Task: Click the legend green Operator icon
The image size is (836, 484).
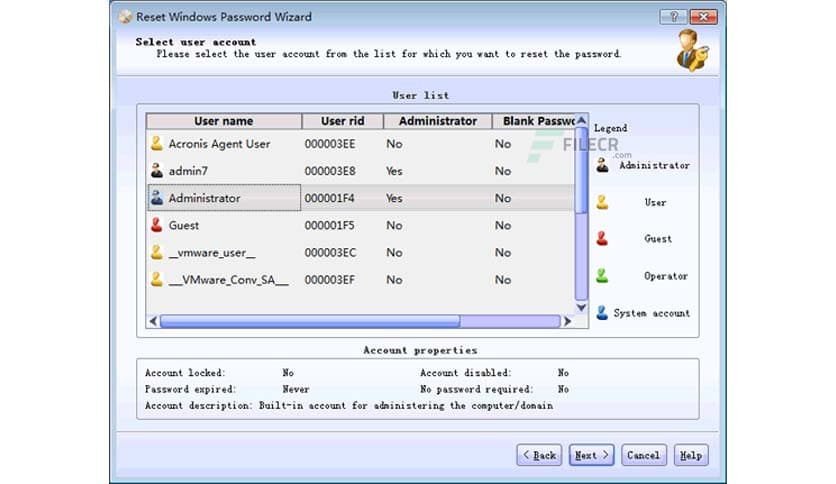Action: 602,276
